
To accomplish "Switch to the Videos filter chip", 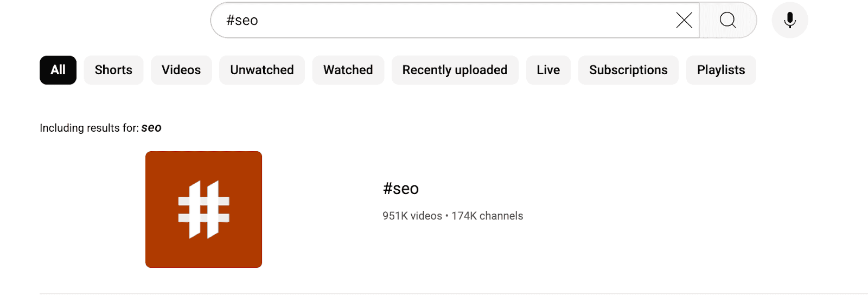I will [x=181, y=70].
